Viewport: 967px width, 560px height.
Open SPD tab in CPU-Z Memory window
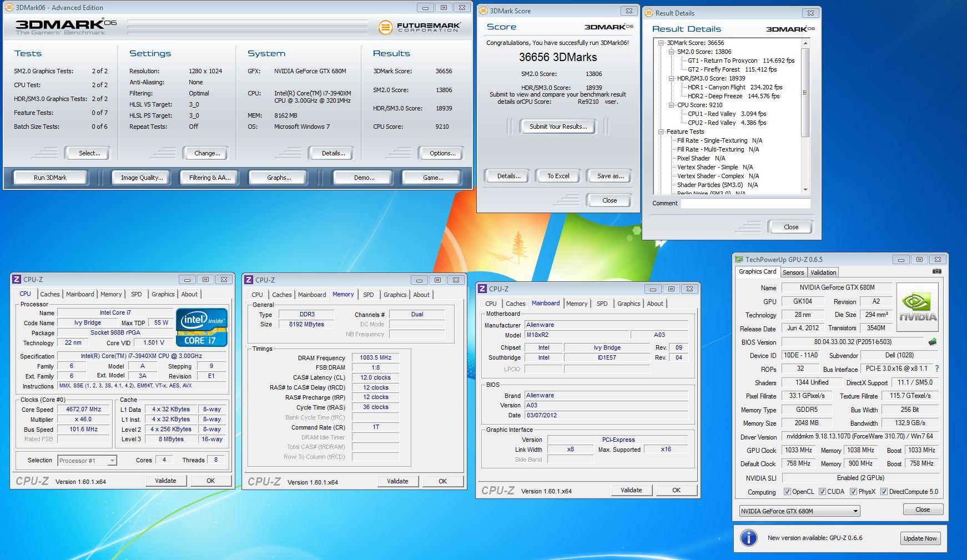coord(369,295)
